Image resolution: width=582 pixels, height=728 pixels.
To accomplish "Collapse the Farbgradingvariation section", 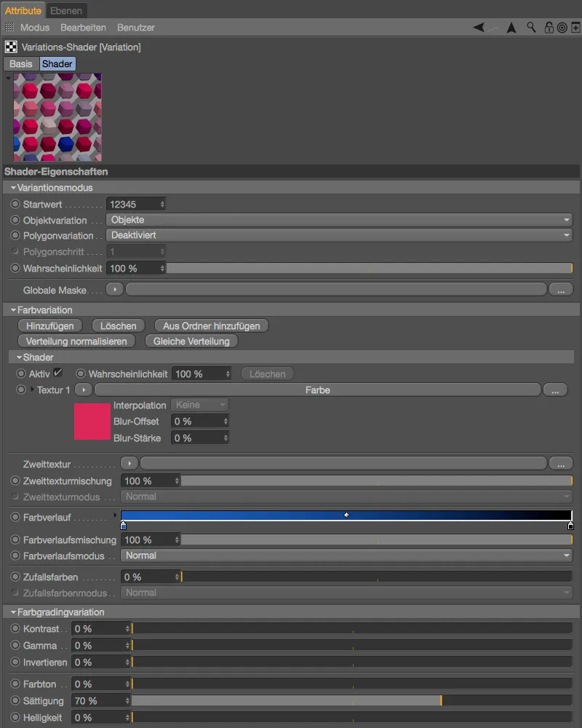I will pyautogui.click(x=12, y=612).
